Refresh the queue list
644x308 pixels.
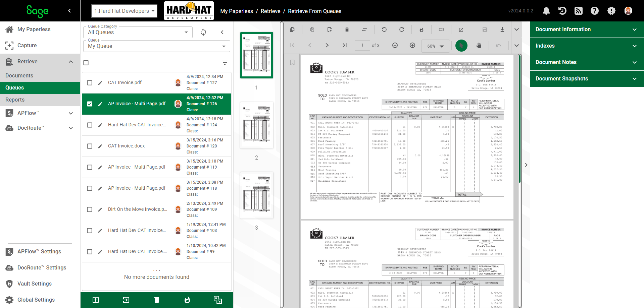coord(203,32)
